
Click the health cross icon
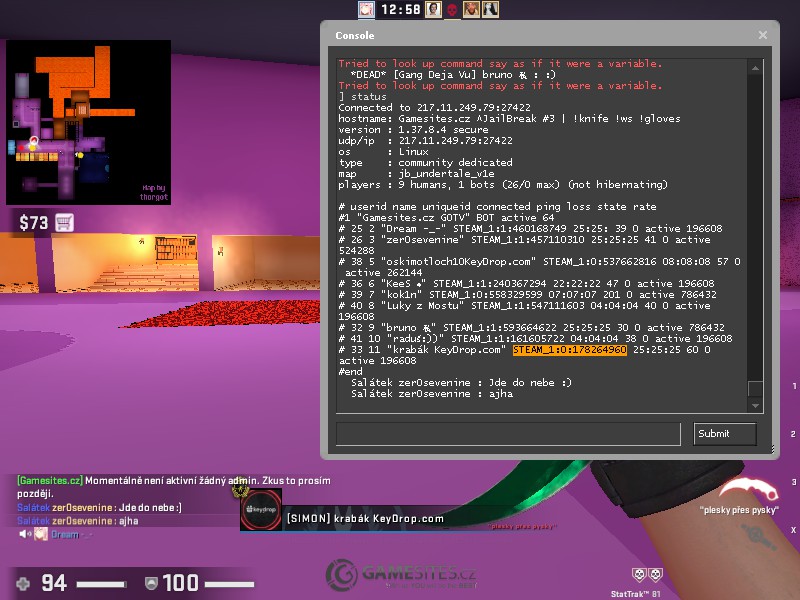22,582
